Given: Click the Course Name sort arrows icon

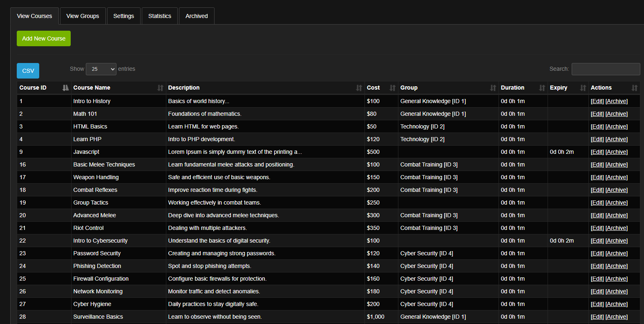Looking at the screenshot, I should (x=160, y=88).
